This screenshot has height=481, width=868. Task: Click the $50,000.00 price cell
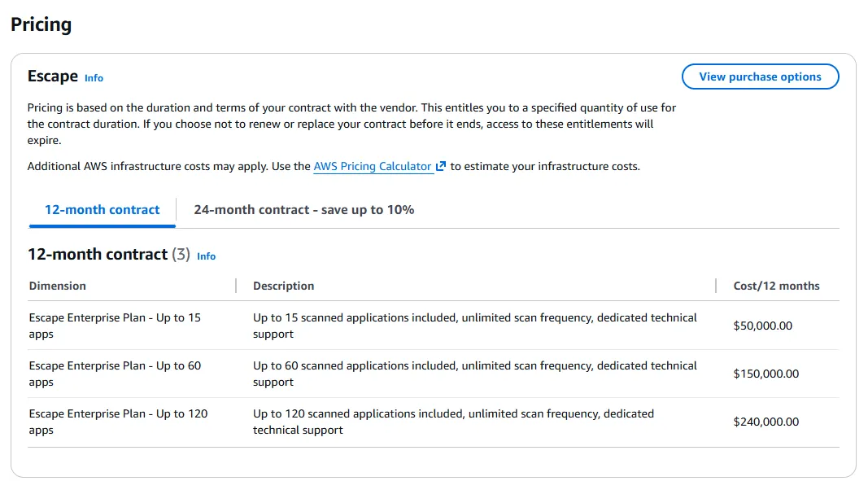(x=762, y=326)
